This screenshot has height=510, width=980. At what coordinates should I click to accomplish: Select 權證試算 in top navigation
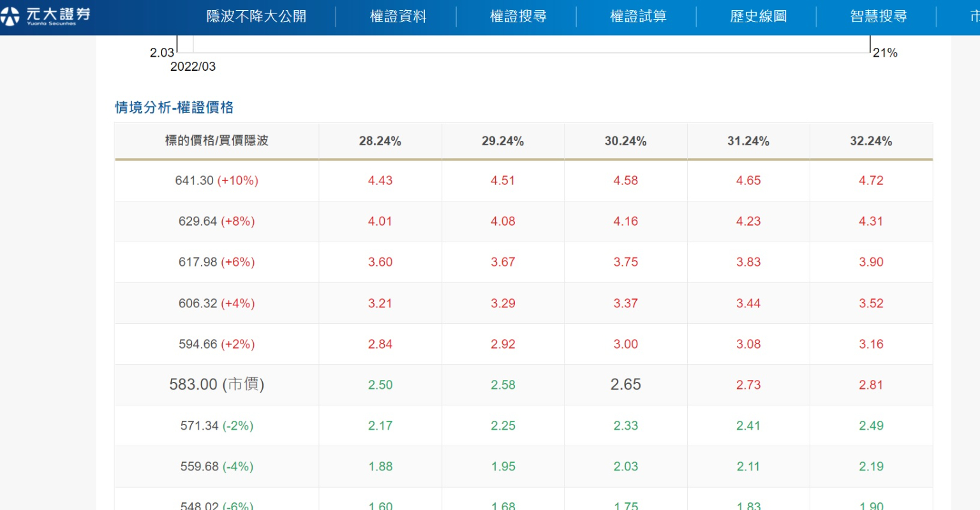(637, 17)
